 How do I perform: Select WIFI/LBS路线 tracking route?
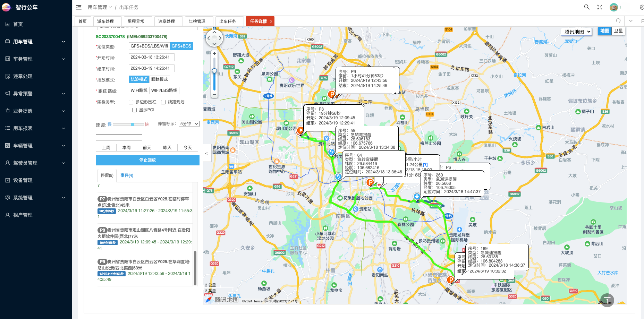click(164, 90)
